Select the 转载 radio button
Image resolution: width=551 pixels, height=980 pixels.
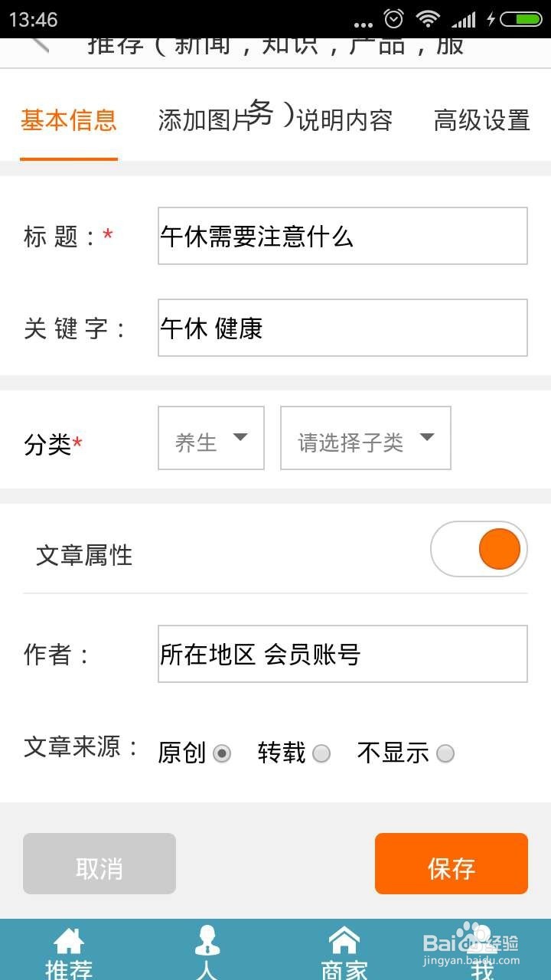click(321, 753)
